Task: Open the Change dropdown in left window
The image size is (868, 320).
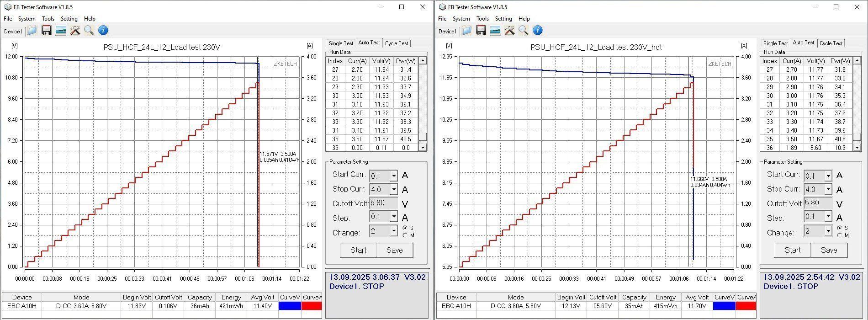Action: (393, 231)
